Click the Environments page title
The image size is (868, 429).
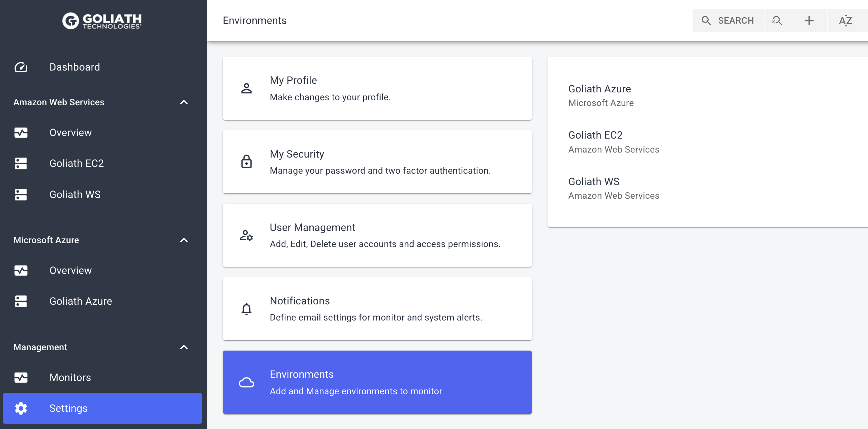pyautogui.click(x=255, y=20)
